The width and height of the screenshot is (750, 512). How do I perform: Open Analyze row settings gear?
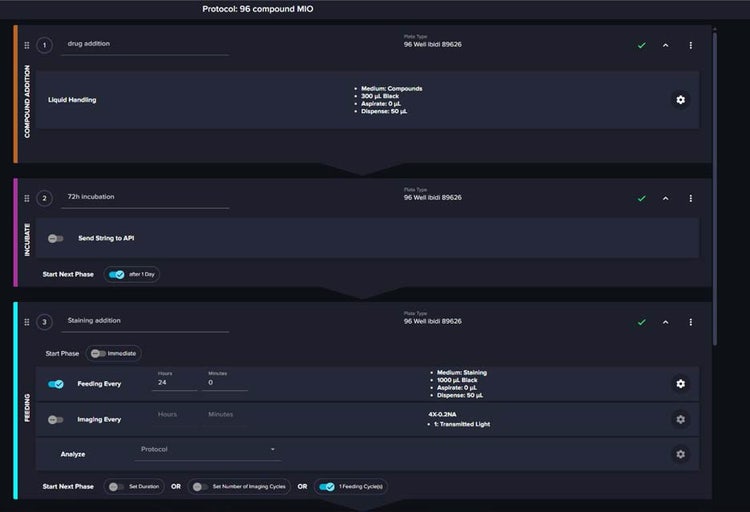(x=680, y=454)
